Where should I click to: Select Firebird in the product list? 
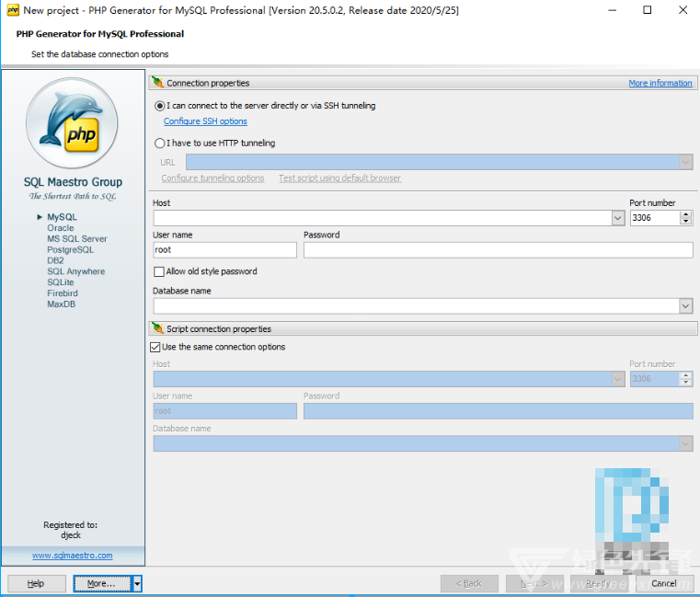click(63, 293)
